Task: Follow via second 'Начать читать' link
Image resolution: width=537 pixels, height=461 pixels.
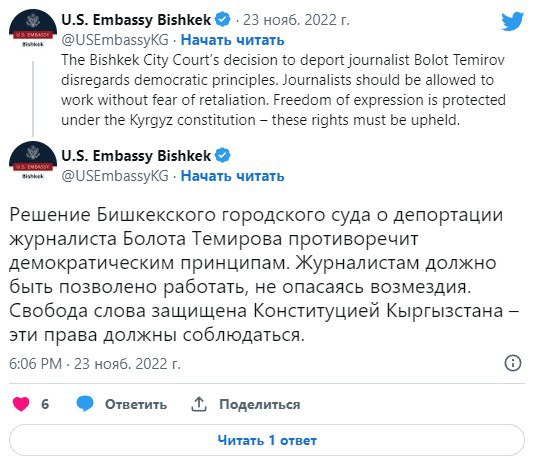Action: tap(233, 176)
